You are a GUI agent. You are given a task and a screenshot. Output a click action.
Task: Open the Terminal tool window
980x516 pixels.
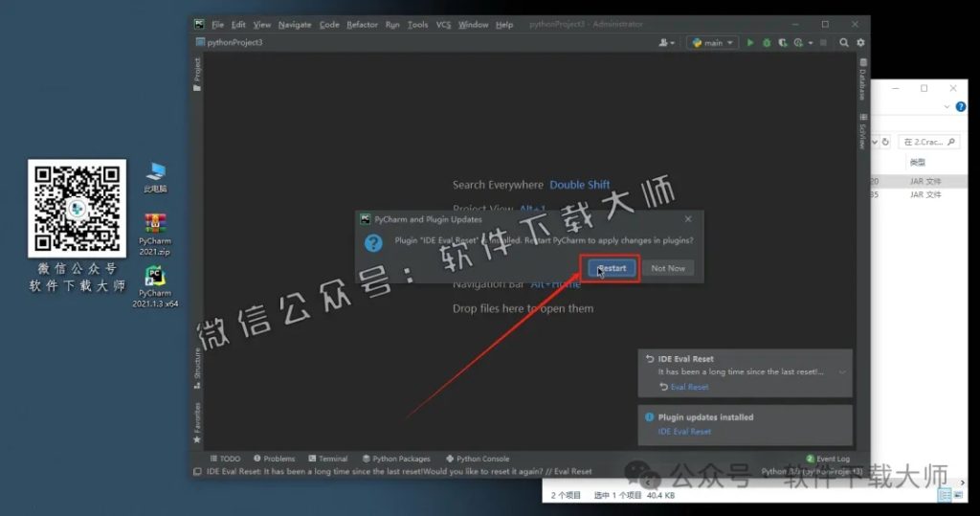pos(328,459)
